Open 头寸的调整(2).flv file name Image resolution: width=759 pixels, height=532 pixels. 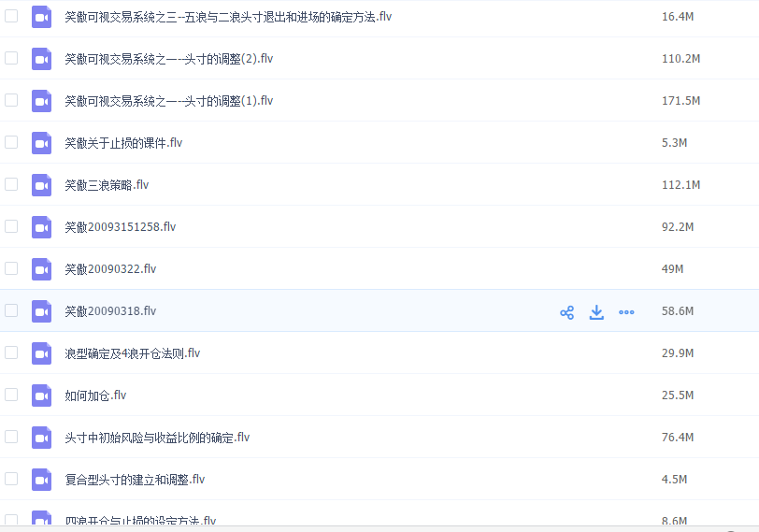(168, 59)
